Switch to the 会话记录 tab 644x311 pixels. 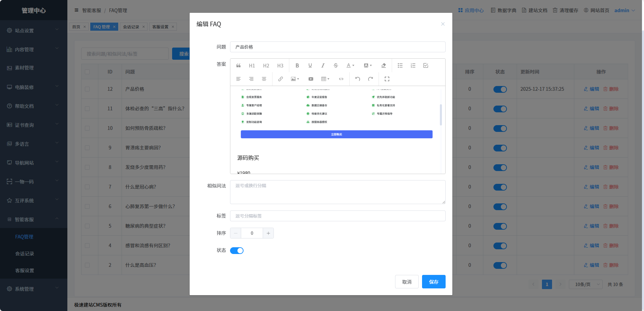click(x=131, y=27)
